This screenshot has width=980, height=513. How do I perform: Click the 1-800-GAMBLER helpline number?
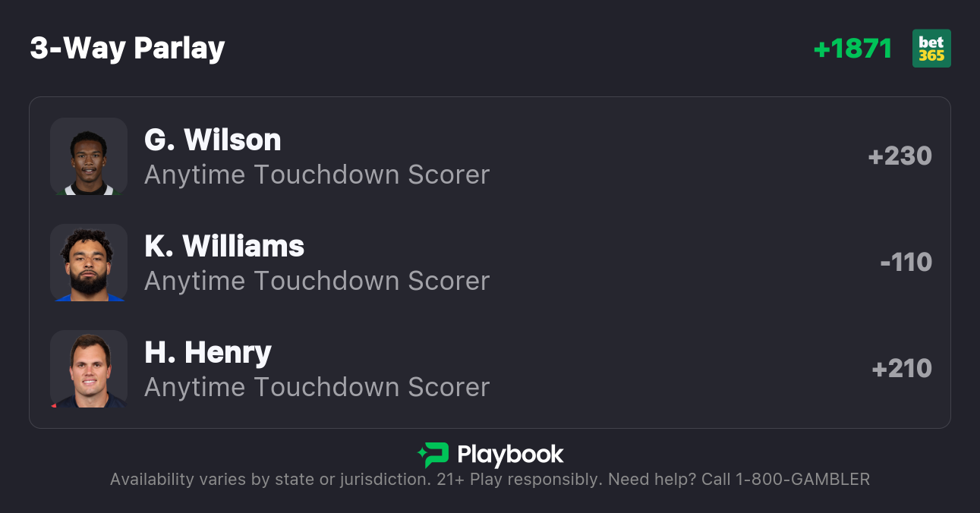click(802, 480)
